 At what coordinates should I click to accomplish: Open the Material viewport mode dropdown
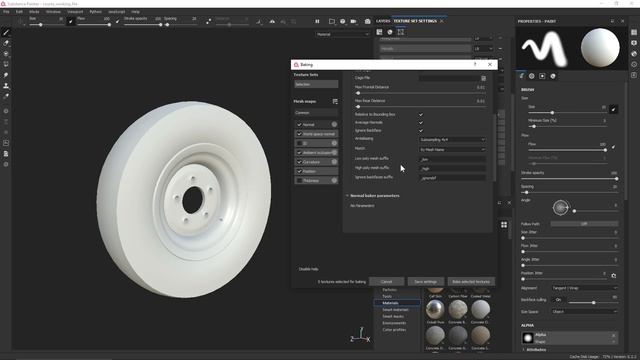(x=342, y=34)
